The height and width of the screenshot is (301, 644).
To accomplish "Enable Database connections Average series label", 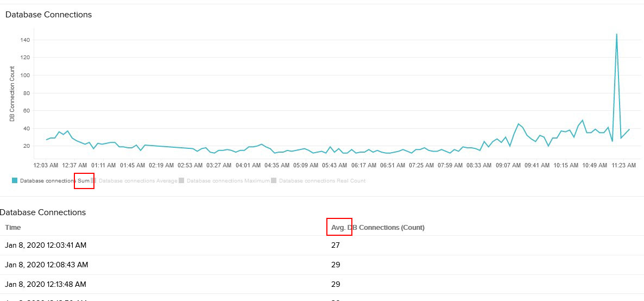I will click(138, 180).
